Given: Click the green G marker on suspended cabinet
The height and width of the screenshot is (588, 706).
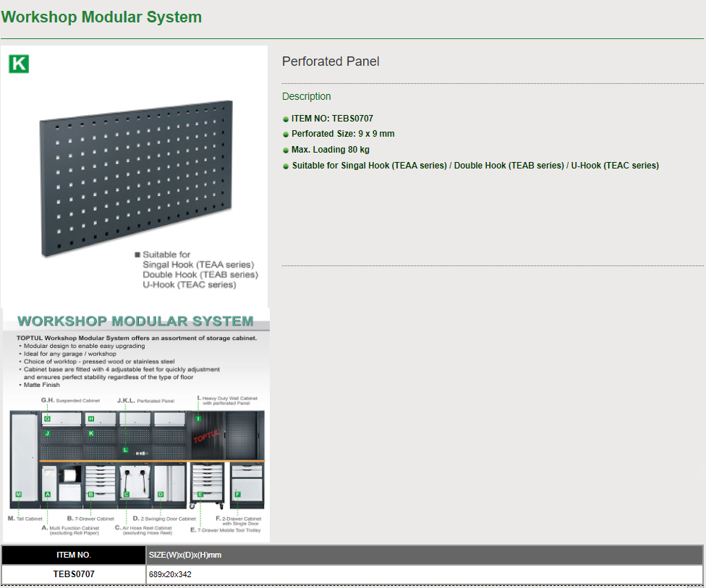Looking at the screenshot, I should click(x=47, y=419).
